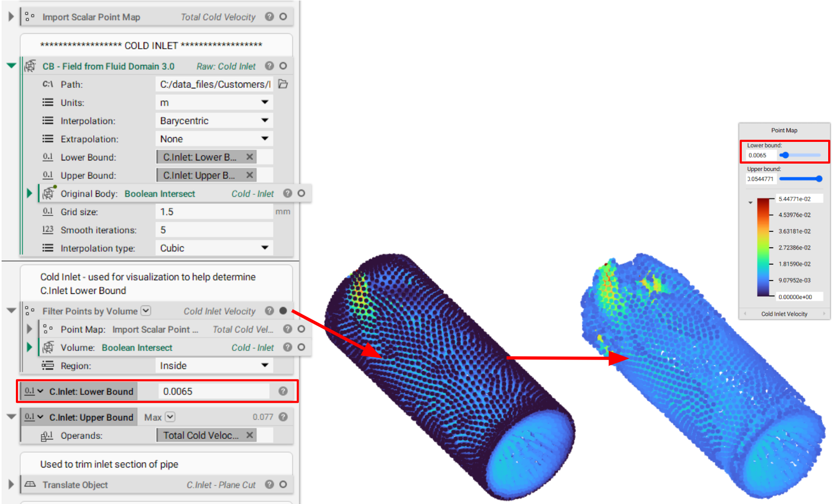The width and height of the screenshot is (834, 504).
Task: Toggle the Import Scalar Point Map visibility circle
Action: [283, 16]
